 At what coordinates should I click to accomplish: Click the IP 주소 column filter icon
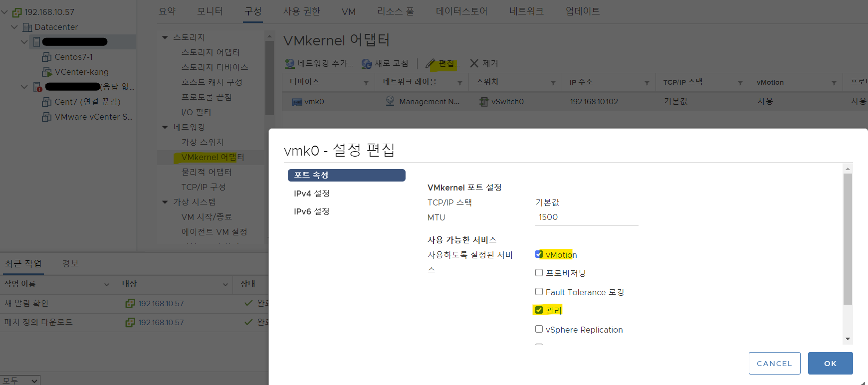pos(647,83)
